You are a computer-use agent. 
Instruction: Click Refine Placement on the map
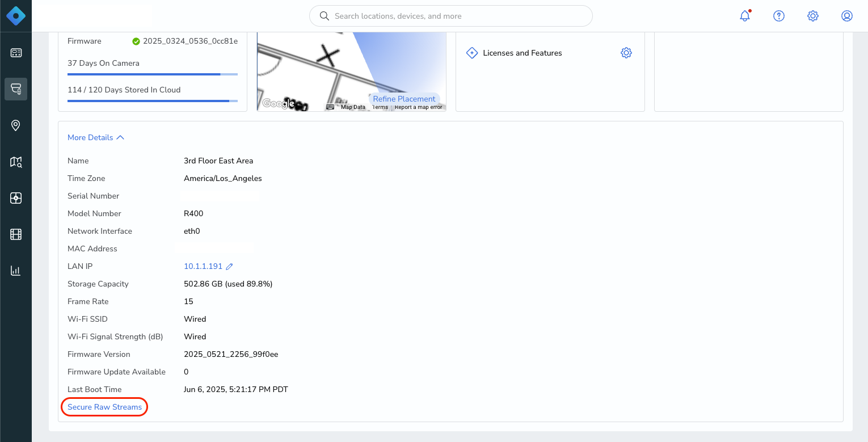404,99
